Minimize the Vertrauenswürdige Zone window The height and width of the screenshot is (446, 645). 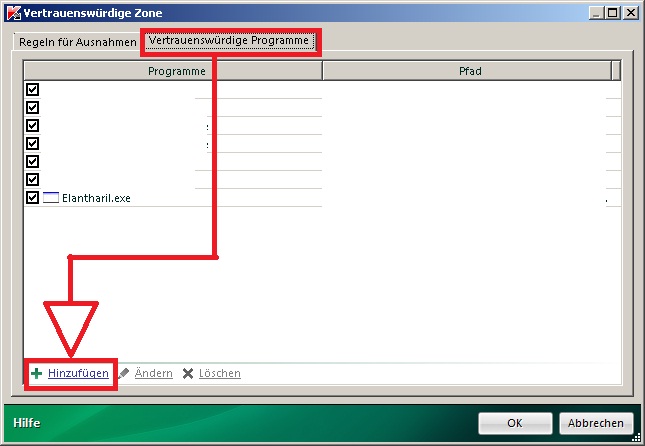[595, 12]
